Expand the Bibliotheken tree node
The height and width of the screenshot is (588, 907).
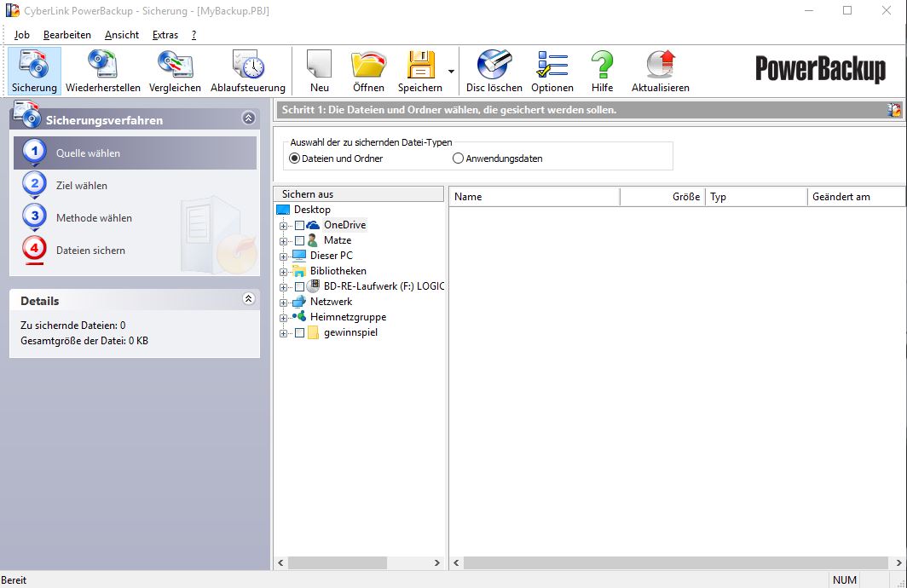pyautogui.click(x=283, y=271)
